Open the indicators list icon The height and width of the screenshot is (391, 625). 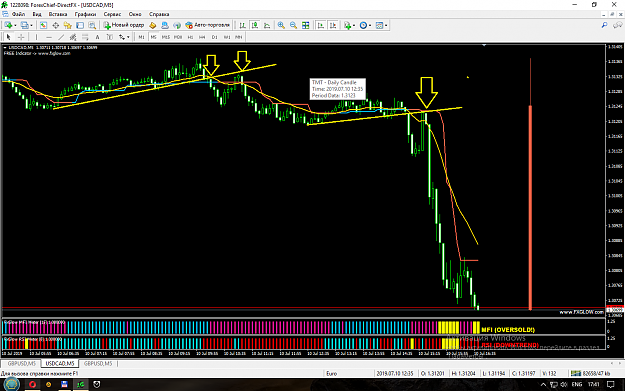click(x=348, y=26)
